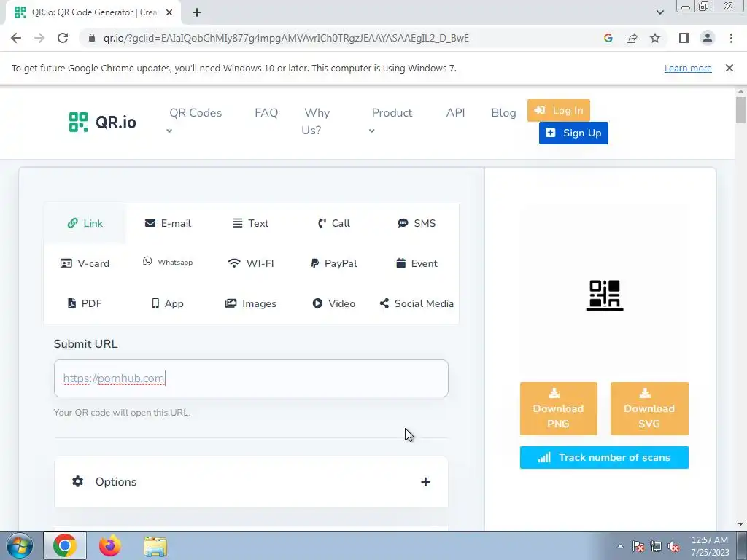The image size is (747, 560).
Task: Click the Chrome taskbar icon
Action: (x=65, y=545)
